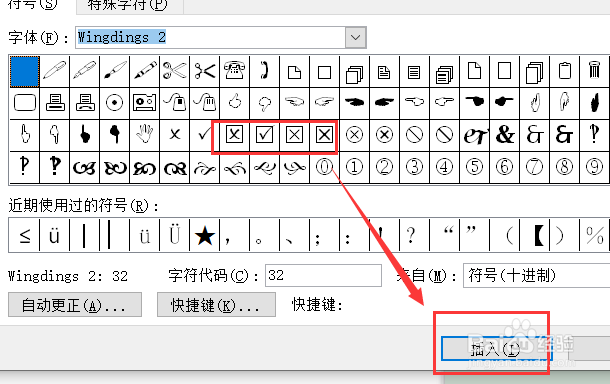Screen dimensions: 610x384
Task: Choose the stylized 'et' ligature symbol
Action: pos(475,135)
